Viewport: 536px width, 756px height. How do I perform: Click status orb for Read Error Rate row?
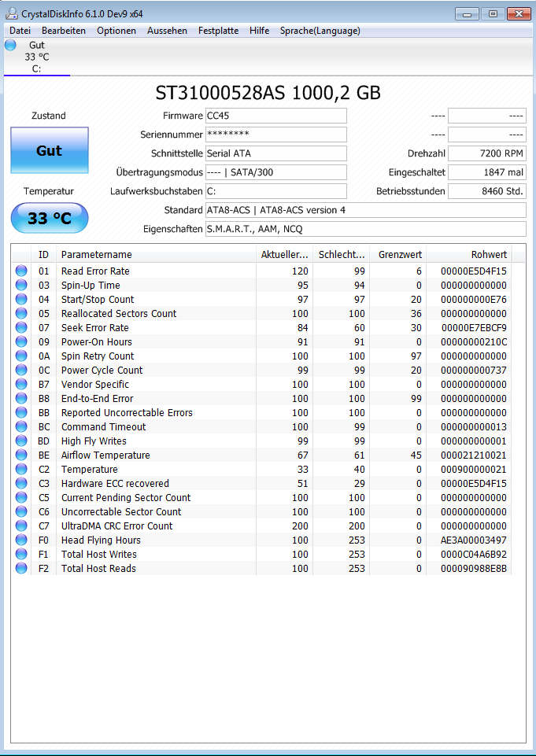(21, 271)
